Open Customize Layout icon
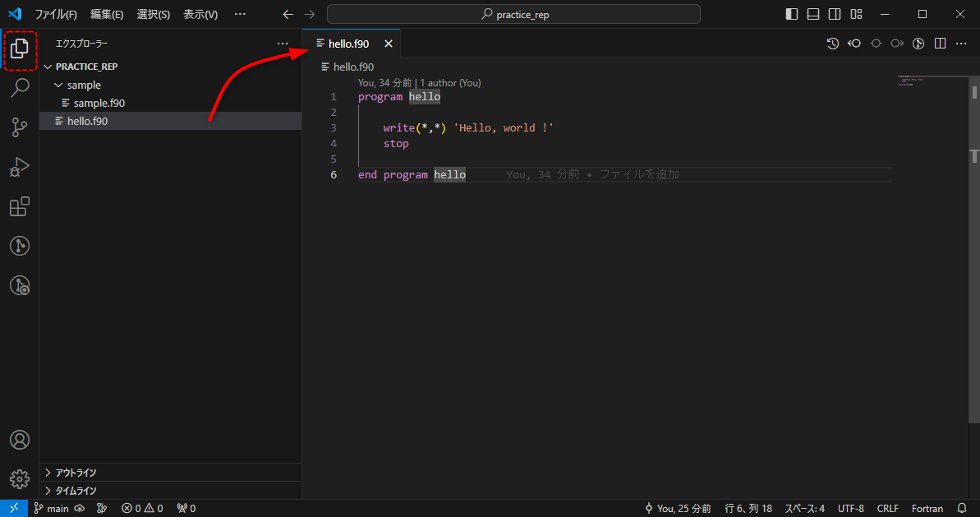The image size is (980, 517). pos(856,14)
